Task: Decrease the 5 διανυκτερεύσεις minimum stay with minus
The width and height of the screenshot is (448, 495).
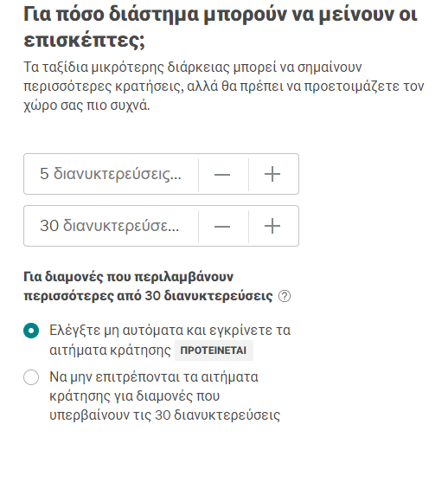Action: [x=223, y=174]
